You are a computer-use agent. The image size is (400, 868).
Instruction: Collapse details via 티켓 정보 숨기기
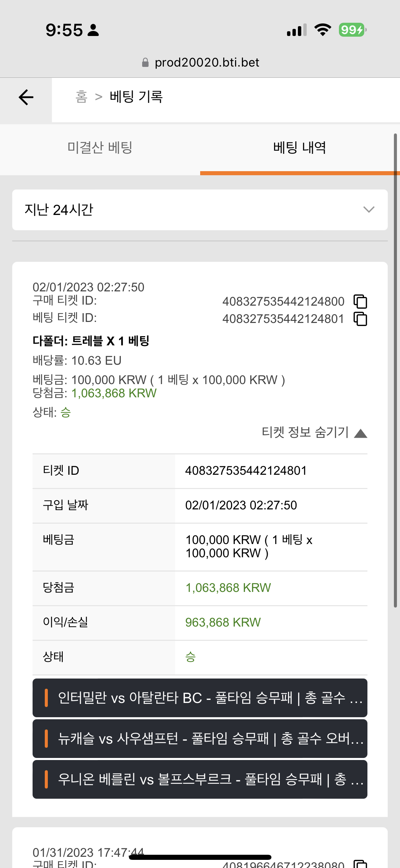tap(314, 433)
